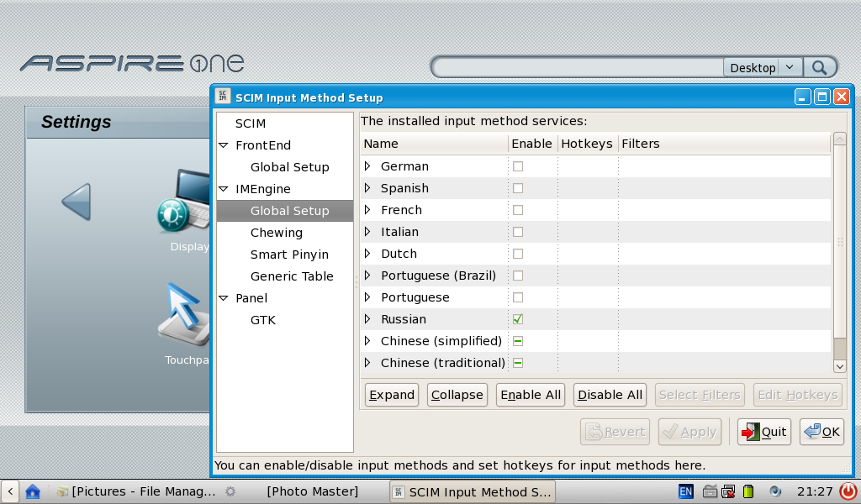Collapse the IMEngine tree node
Image resolution: width=861 pixels, height=504 pixels.
pyautogui.click(x=224, y=189)
